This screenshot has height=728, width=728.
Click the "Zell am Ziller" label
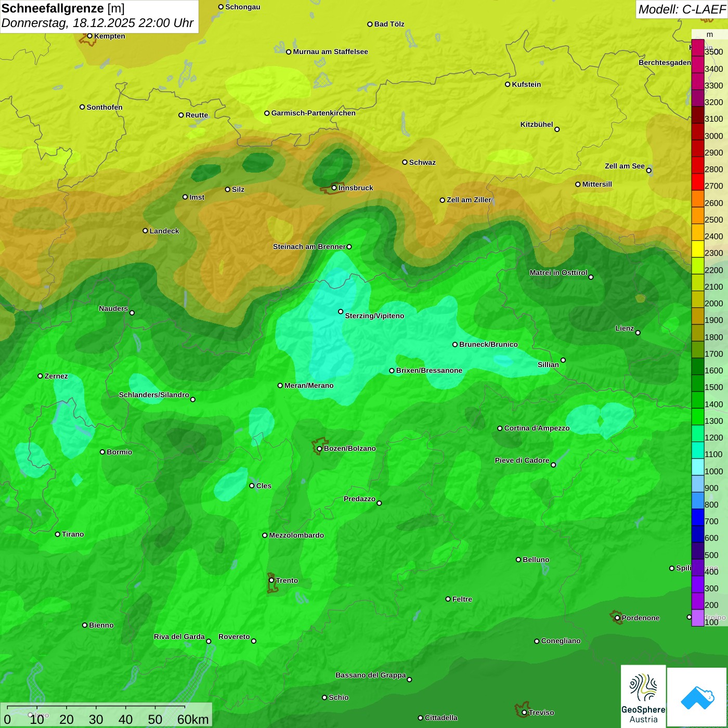[x=469, y=200]
